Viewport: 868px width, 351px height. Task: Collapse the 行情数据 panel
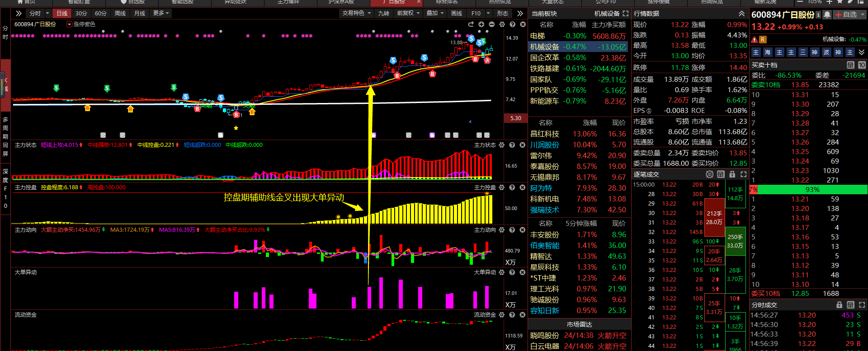(741, 14)
